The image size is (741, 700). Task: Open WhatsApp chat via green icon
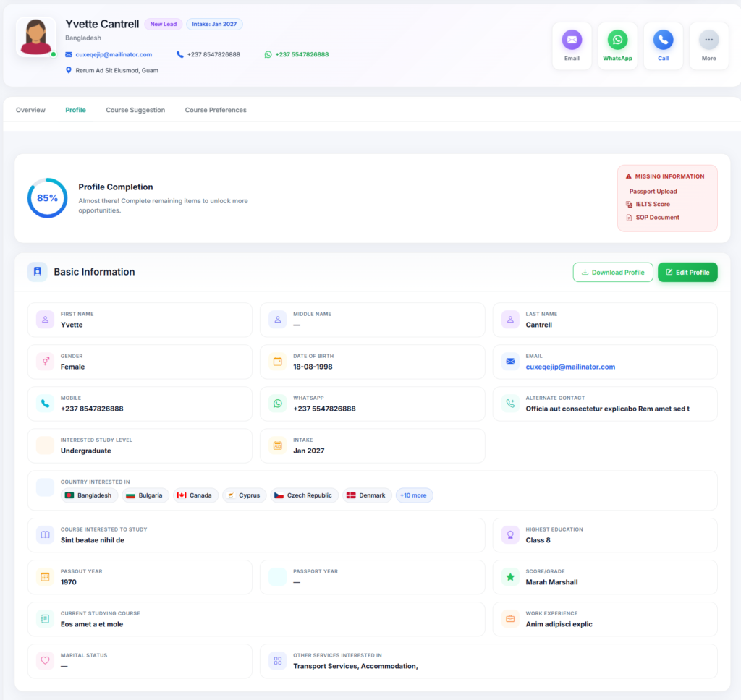617,40
